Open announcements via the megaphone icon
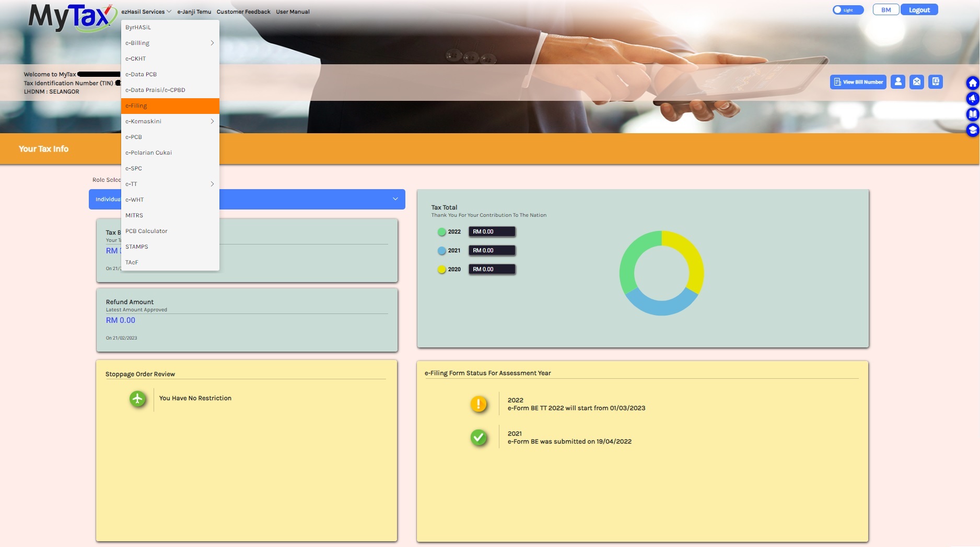Viewport: 980px width, 547px height. [972, 99]
